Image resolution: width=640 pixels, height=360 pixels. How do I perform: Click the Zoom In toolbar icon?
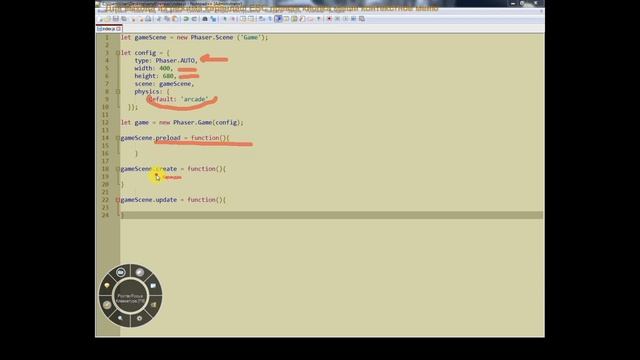tap(224, 19)
